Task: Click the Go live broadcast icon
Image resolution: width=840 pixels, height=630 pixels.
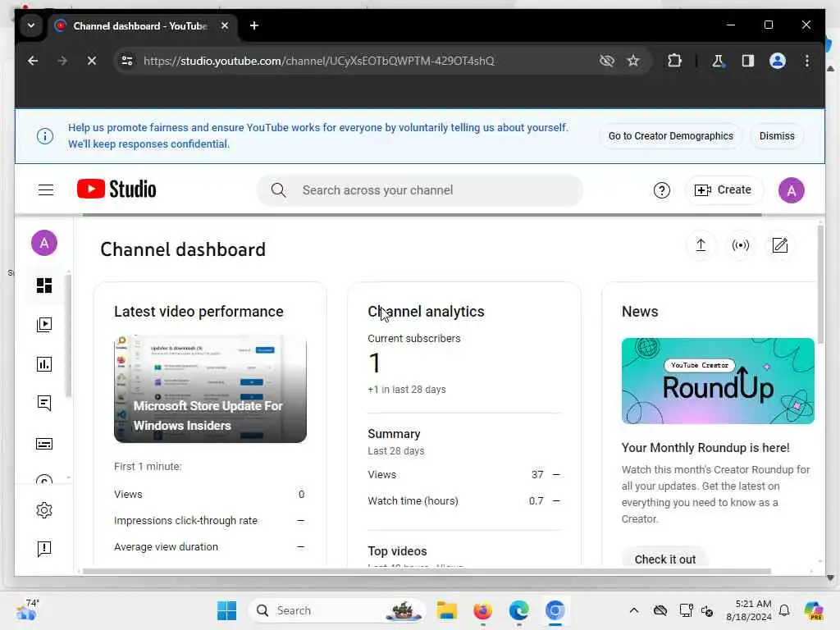Action: [x=741, y=245]
